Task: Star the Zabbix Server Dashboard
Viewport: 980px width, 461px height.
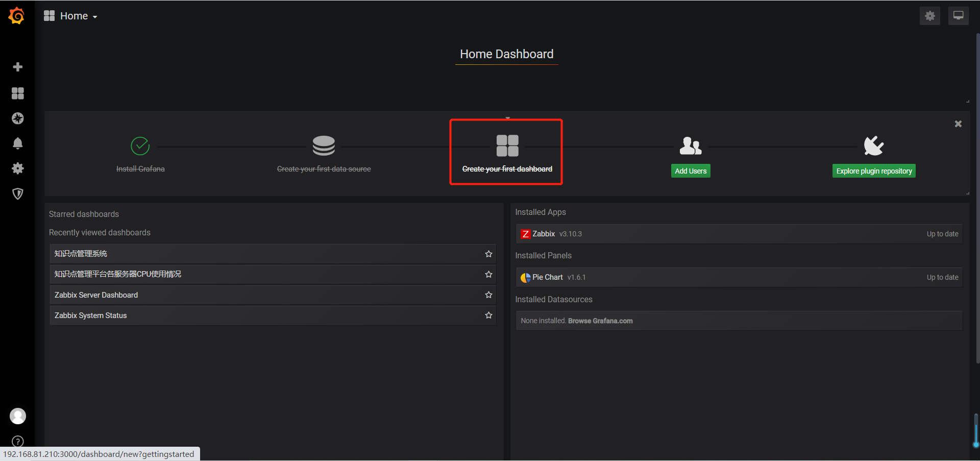Action: pos(488,295)
